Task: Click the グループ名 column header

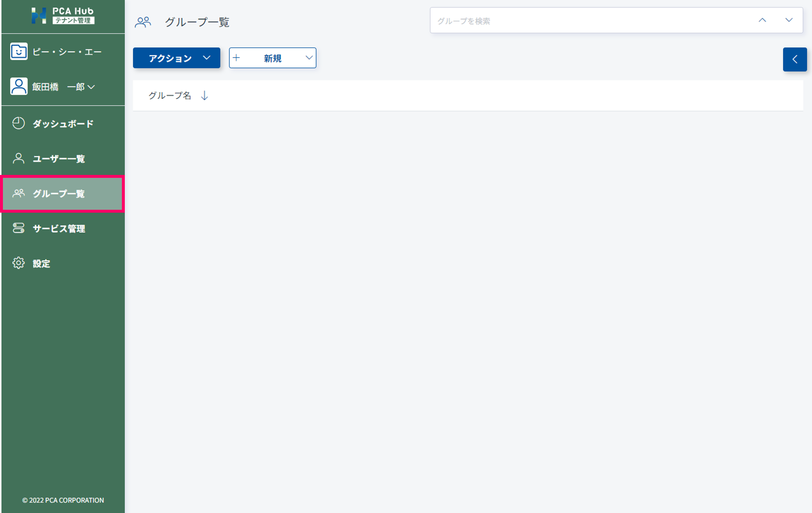Action: (170, 96)
